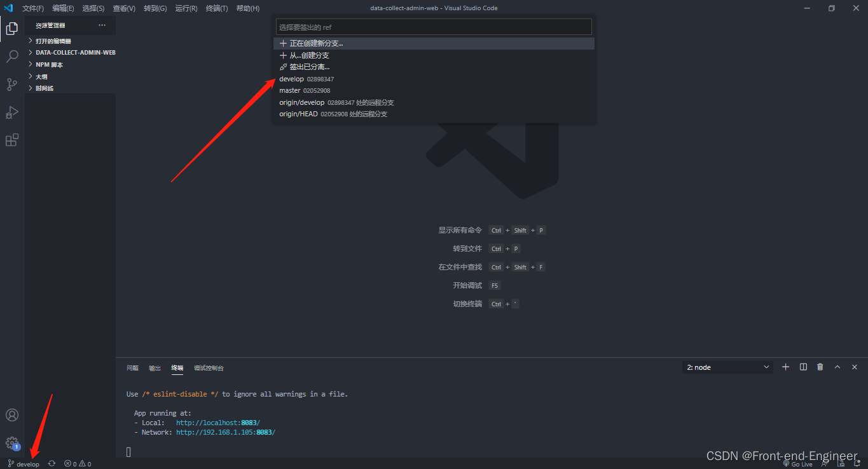The height and width of the screenshot is (469, 868).
Task: Switch to the Output (输出) panel tab
Action: click(x=155, y=368)
